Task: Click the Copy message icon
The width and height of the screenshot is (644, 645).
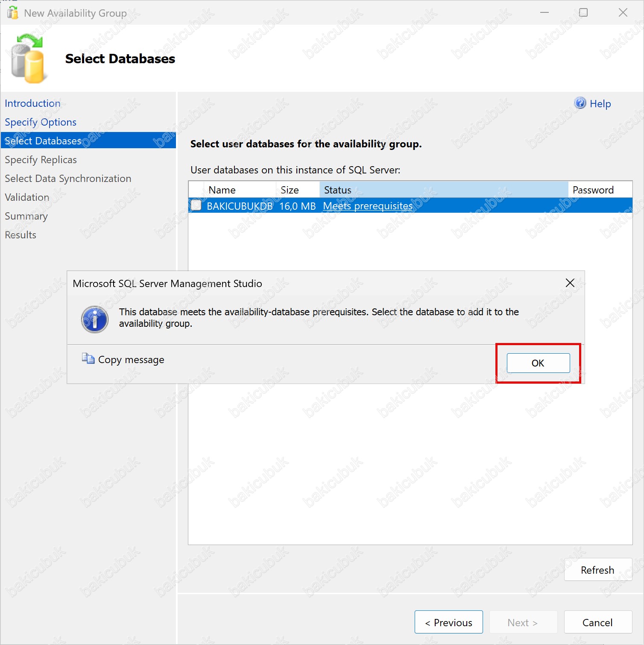Action: (88, 359)
